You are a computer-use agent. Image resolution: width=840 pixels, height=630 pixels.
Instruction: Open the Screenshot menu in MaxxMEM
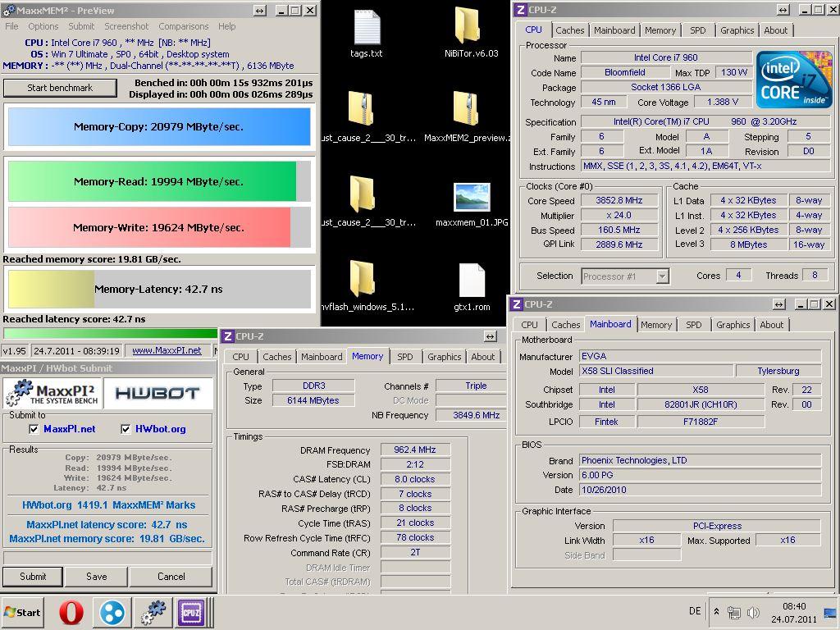point(126,26)
